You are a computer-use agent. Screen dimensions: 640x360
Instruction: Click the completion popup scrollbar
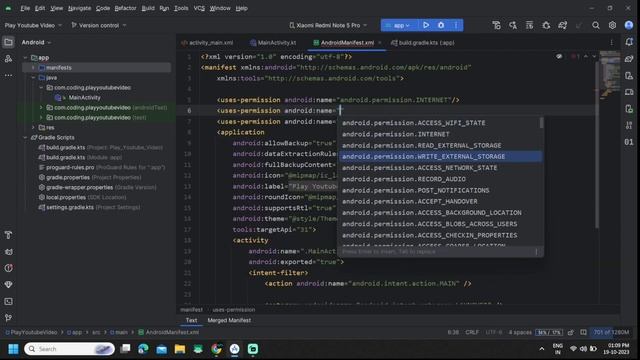click(x=542, y=123)
